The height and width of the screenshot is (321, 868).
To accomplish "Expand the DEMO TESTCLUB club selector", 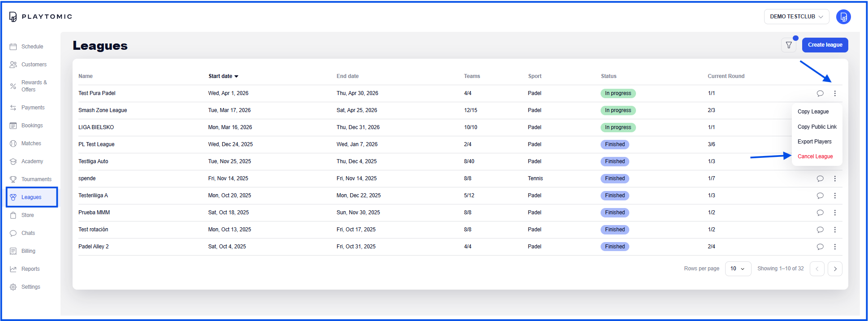I will pyautogui.click(x=796, y=17).
